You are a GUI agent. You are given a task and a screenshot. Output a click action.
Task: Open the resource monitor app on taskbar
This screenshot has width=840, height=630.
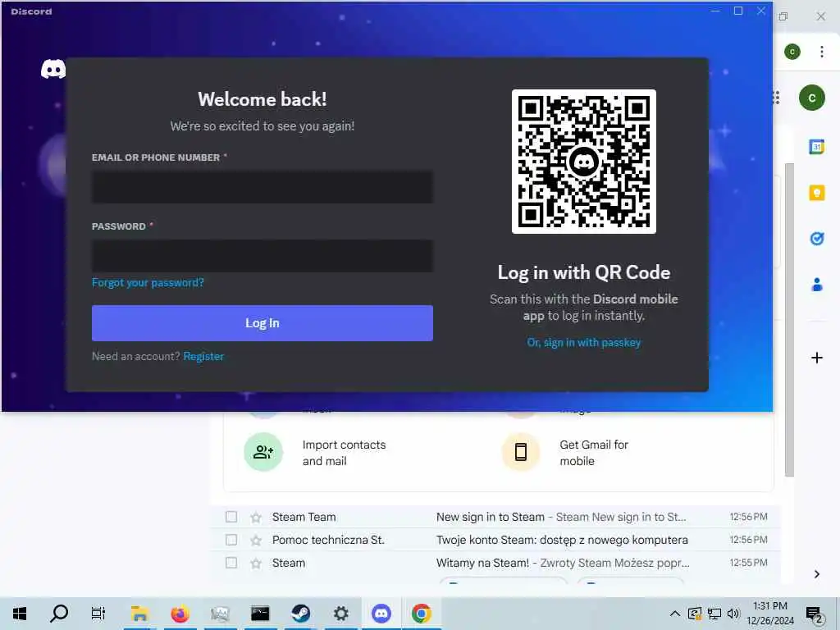coord(220,614)
